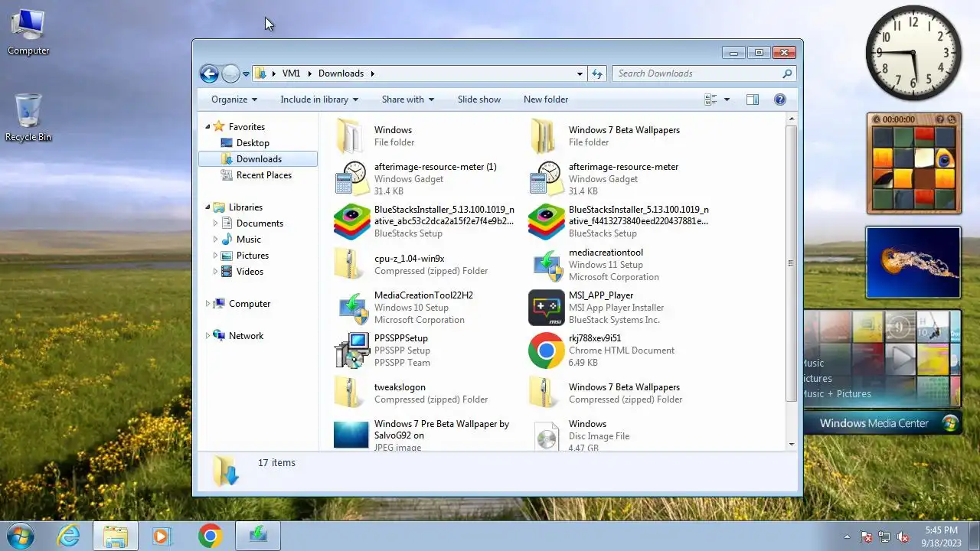
Task: Expand Computer in navigation pane
Action: 207,304
